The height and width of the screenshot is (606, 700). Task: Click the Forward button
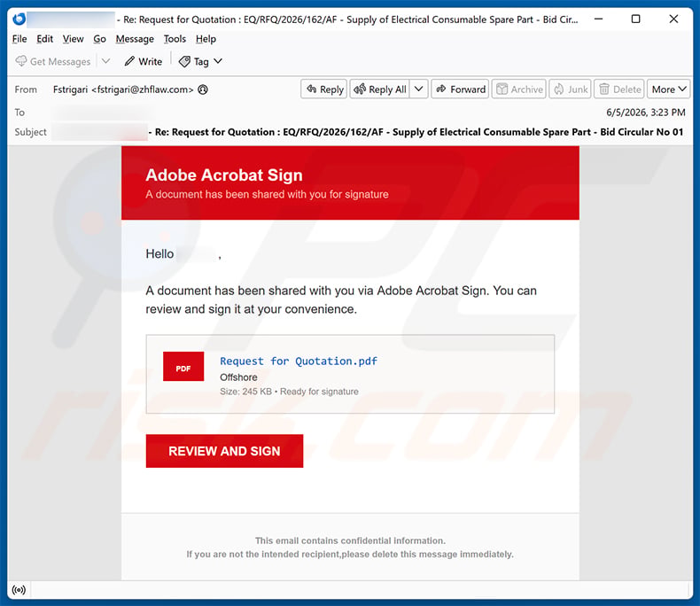(x=460, y=89)
